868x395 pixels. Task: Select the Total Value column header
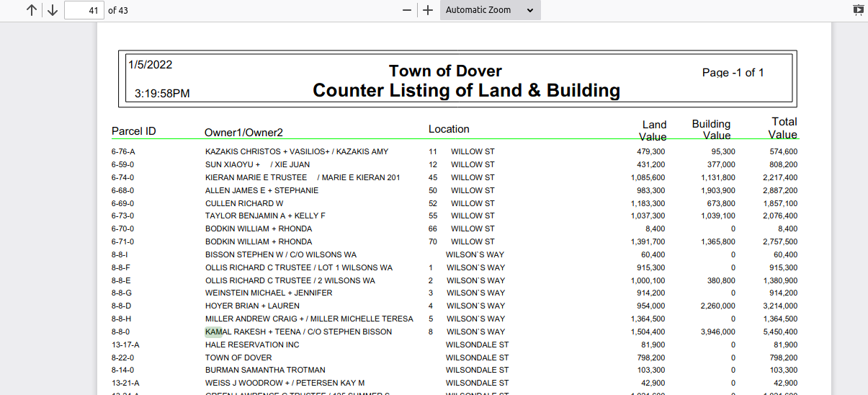coord(783,128)
